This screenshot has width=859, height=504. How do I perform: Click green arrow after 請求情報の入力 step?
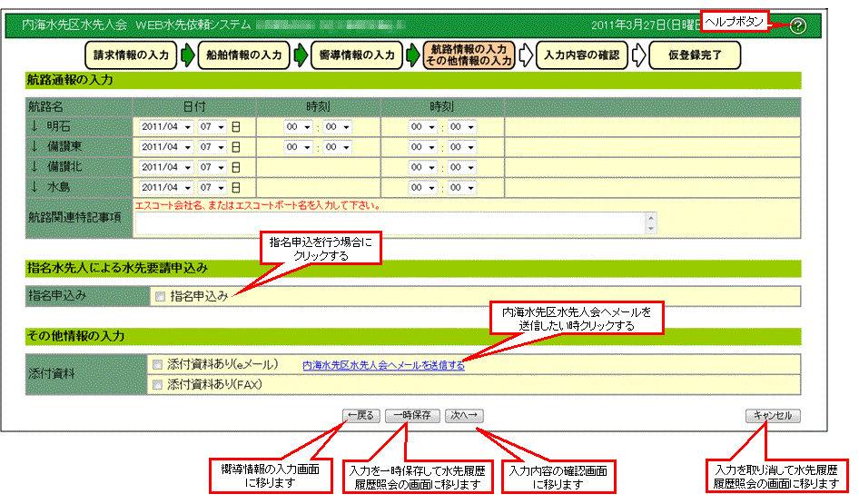[187, 55]
